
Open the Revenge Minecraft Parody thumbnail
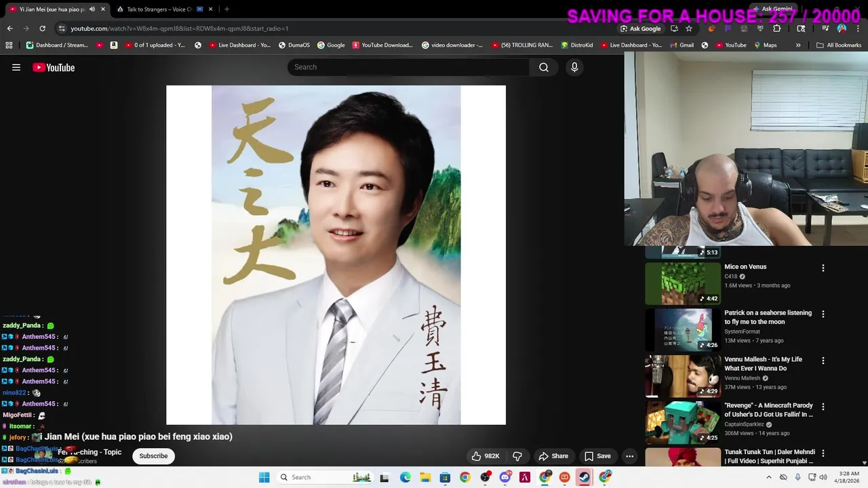click(683, 422)
